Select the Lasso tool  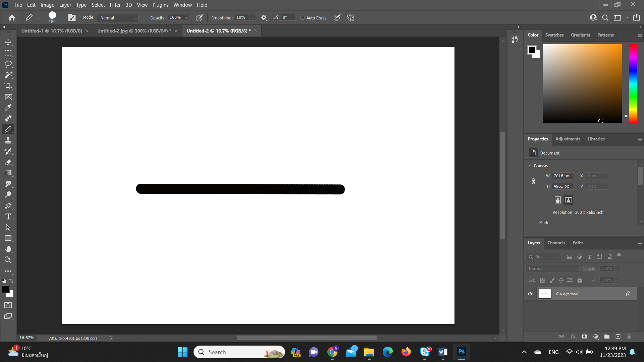pos(8,64)
